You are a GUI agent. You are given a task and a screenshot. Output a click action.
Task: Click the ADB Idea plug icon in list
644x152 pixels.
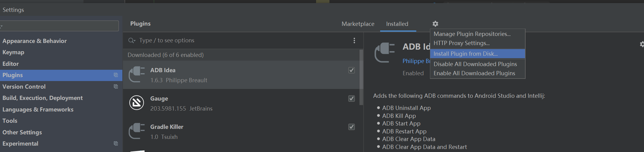point(137,75)
